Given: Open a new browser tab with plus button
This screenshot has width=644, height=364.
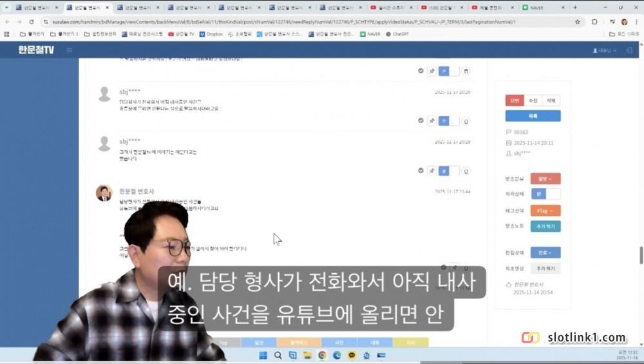Looking at the screenshot, I should [x=575, y=7].
